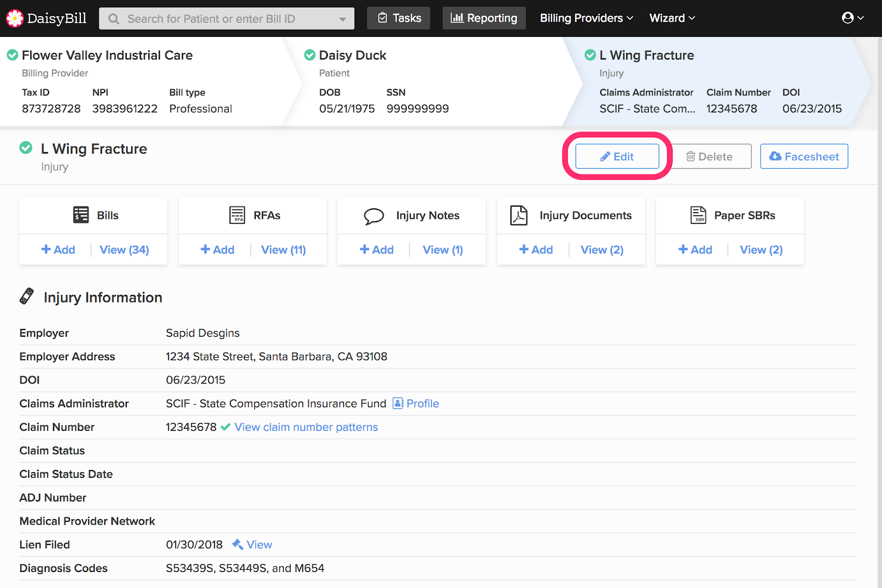This screenshot has height=588, width=882.
Task: Click the Lien Filed date 01/30/2018
Action: 195,544
